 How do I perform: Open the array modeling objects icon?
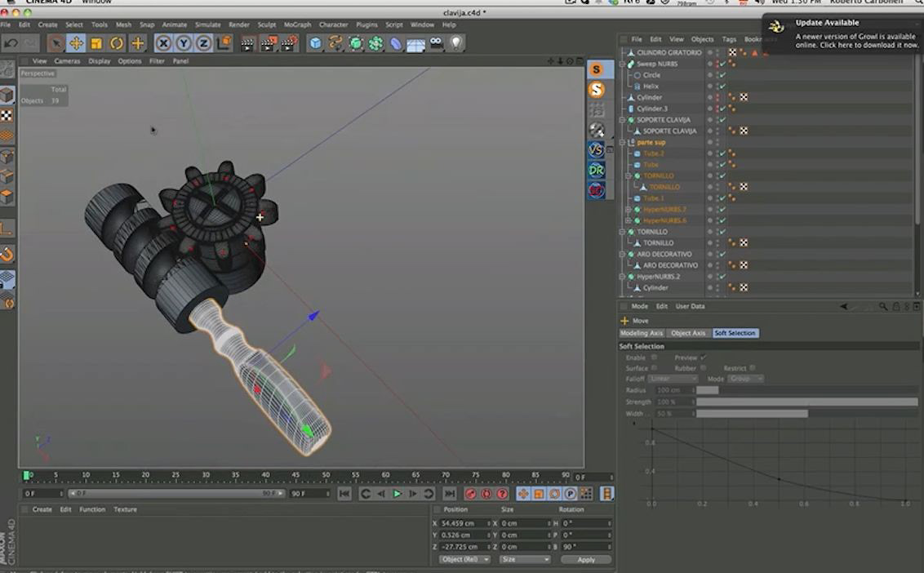click(376, 43)
